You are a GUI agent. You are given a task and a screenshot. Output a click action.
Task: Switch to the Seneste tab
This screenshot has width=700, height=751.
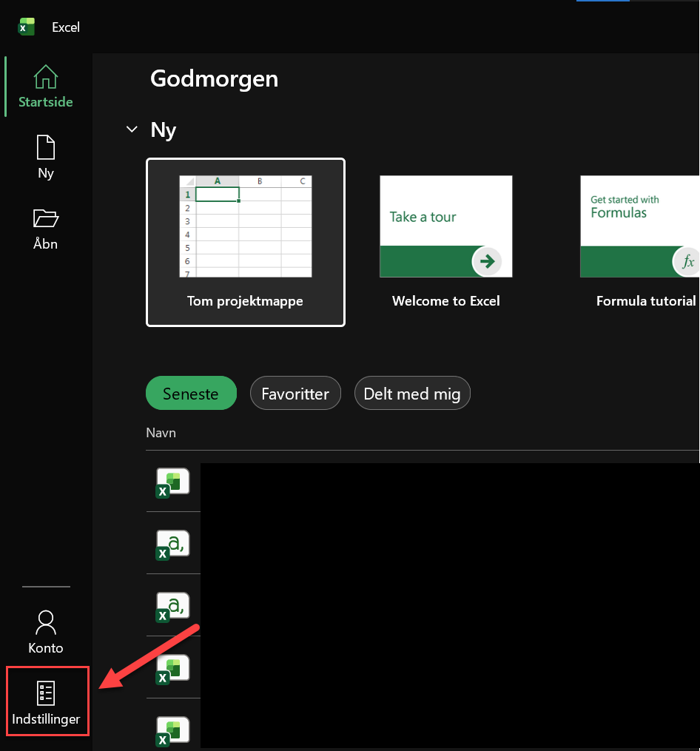[191, 393]
